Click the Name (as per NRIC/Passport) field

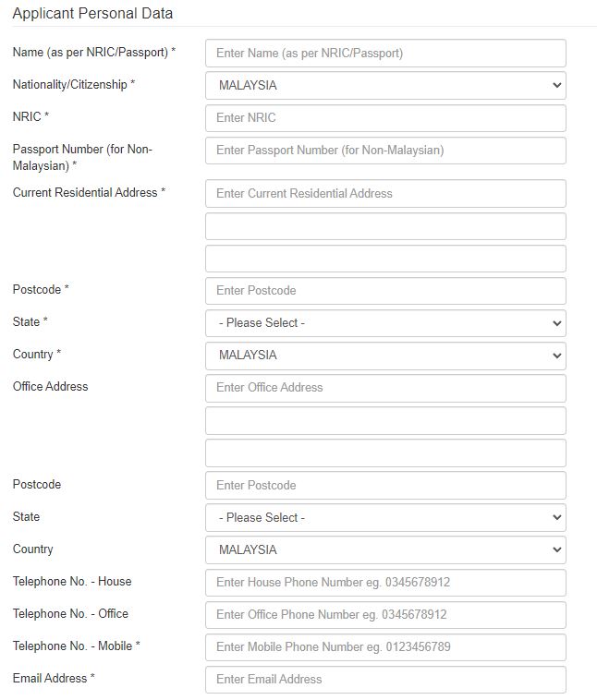(384, 53)
